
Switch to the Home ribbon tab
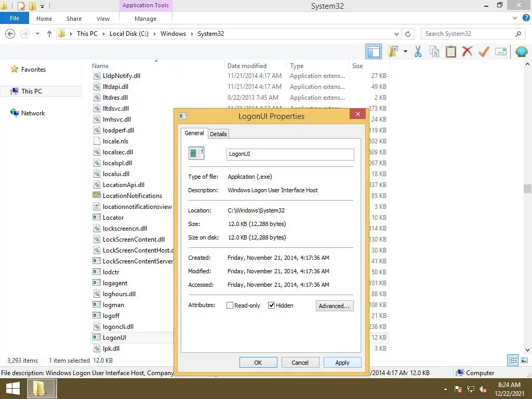click(44, 19)
